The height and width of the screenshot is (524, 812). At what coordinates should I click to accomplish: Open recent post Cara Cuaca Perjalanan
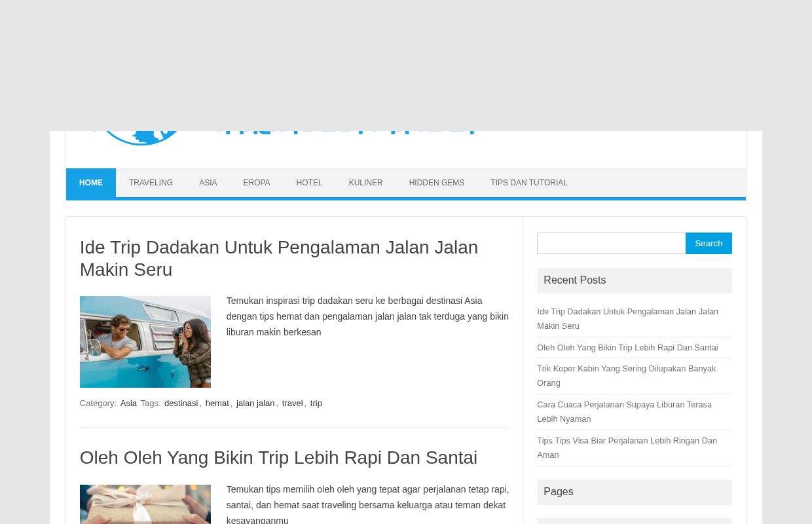click(624, 411)
